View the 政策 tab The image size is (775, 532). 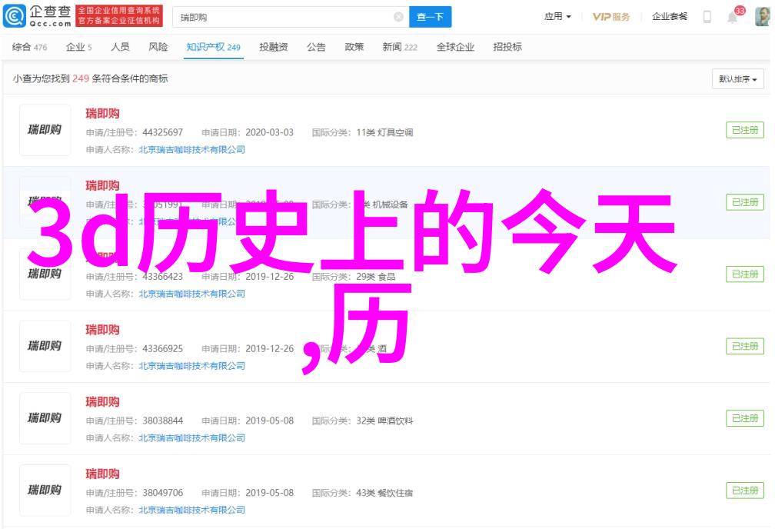point(354,47)
